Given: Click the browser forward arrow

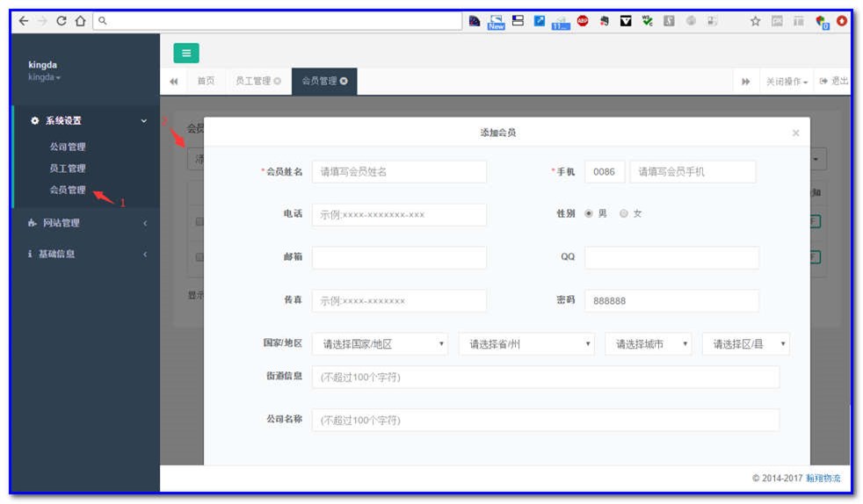Looking at the screenshot, I should 42,21.
